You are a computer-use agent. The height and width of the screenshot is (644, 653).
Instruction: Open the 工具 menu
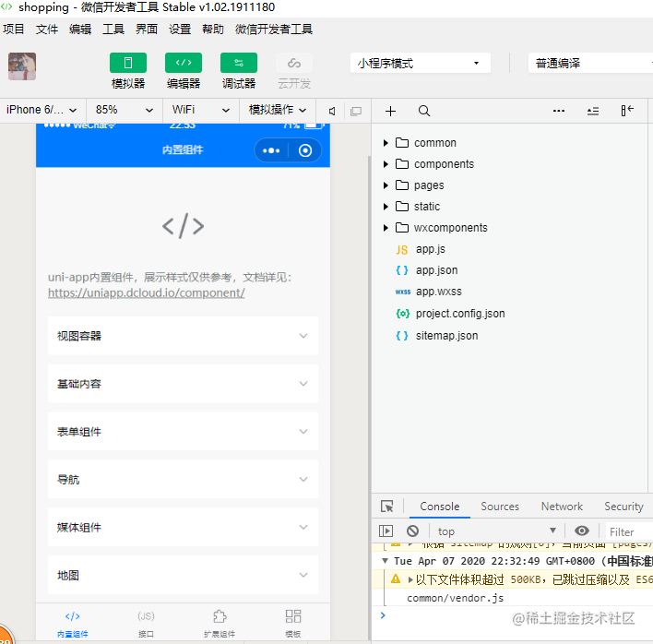(x=113, y=30)
